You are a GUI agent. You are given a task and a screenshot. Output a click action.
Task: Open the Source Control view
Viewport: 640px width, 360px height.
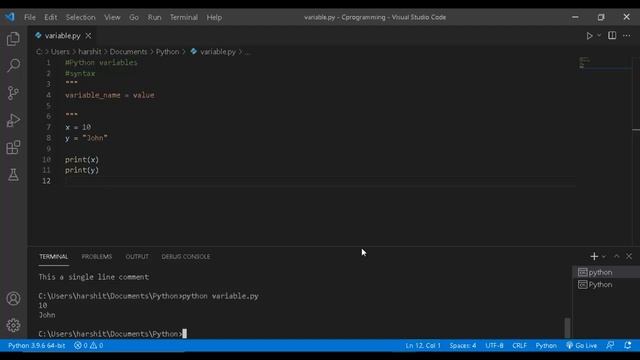[13, 93]
